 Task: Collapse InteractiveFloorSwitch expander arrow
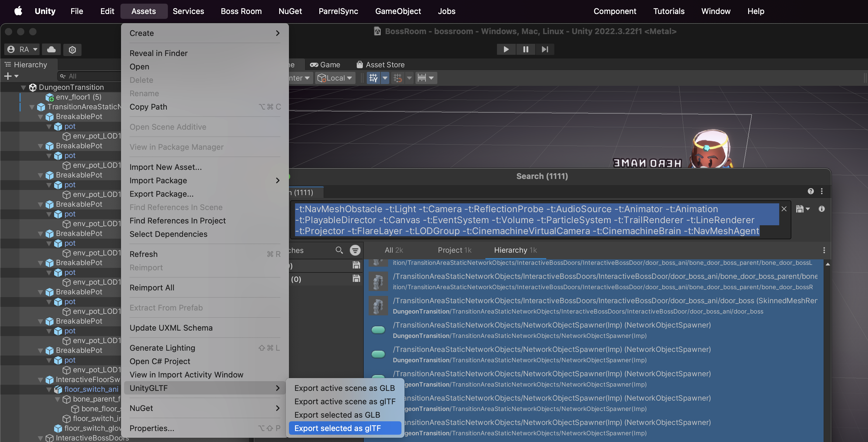pos(40,380)
